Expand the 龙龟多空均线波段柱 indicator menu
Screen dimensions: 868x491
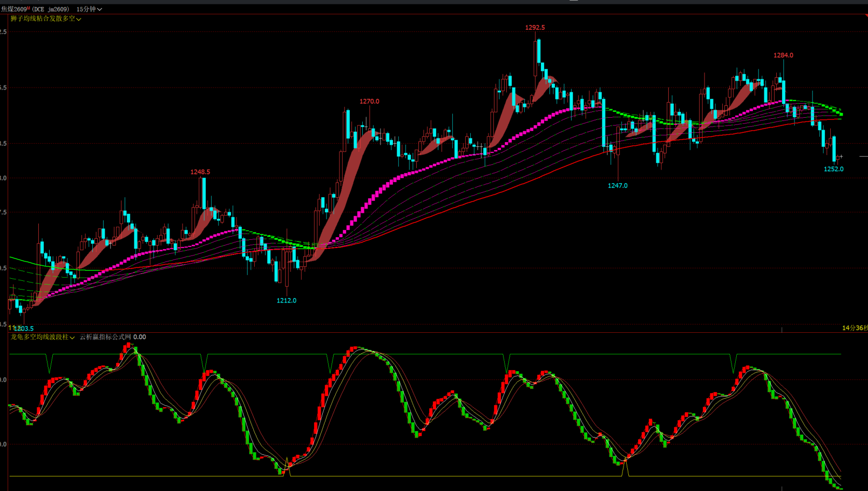[x=72, y=338]
